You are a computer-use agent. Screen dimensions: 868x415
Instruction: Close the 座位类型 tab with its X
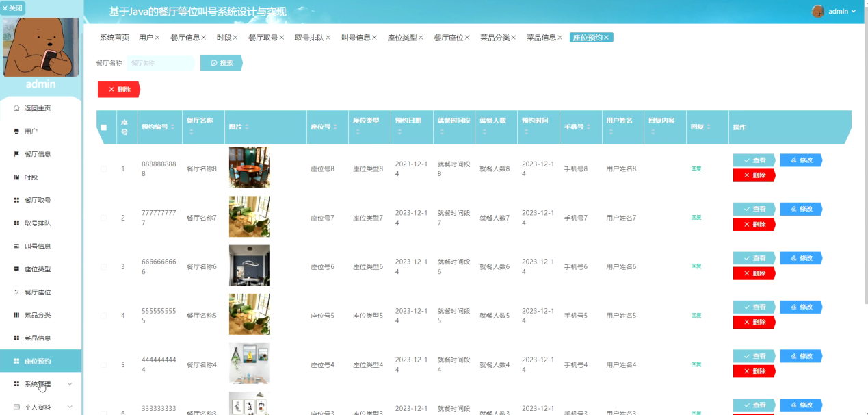pyautogui.click(x=421, y=38)
